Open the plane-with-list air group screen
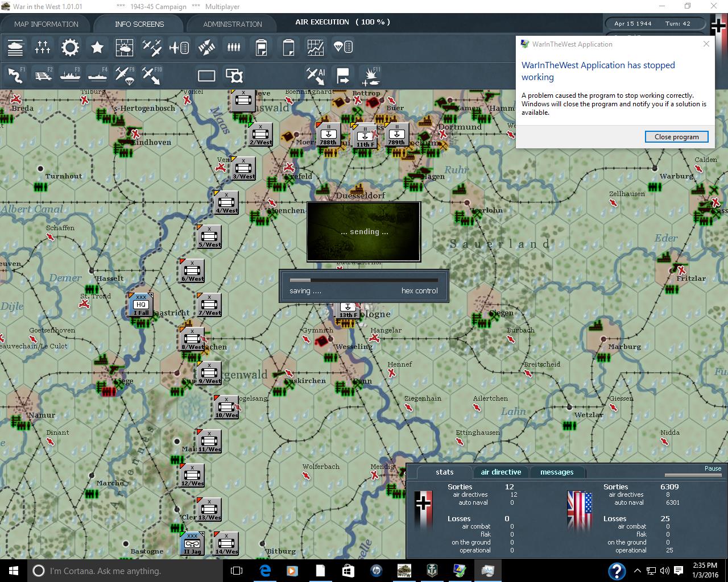 coord(179,47)
